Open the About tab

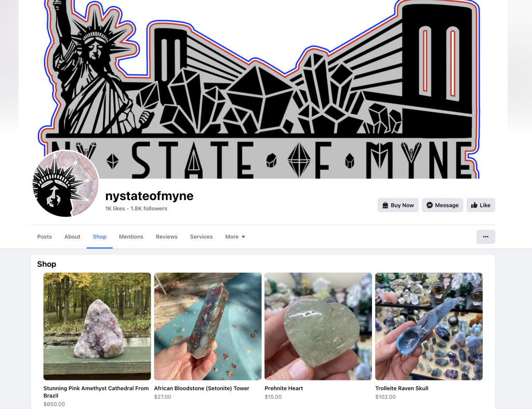[x=72, y=236]
